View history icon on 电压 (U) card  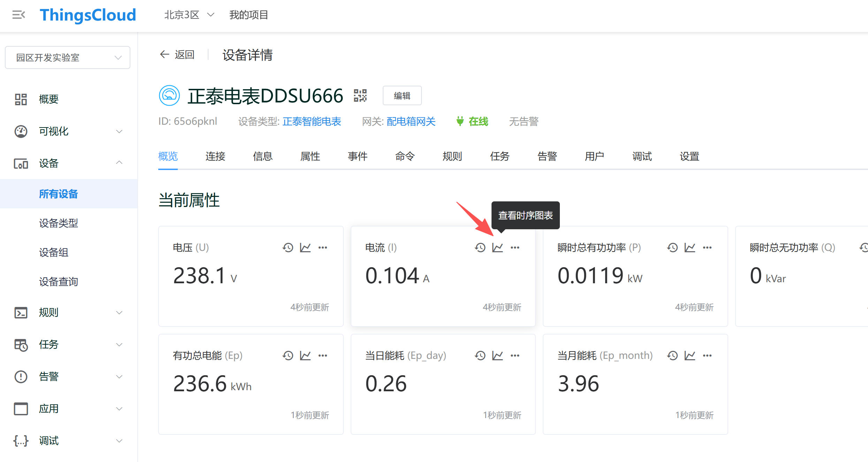[x=288, y=248]
